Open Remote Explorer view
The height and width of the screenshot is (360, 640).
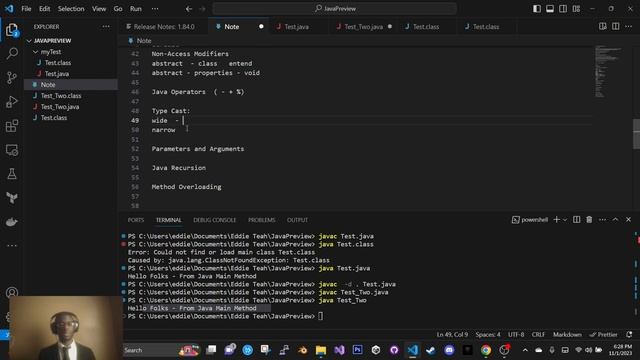click(12, 150)
